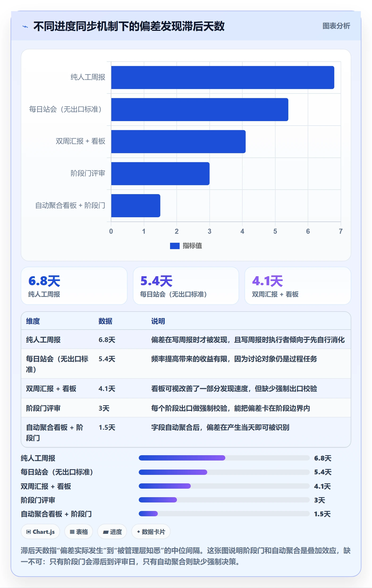Click the 自动聚合看板 + 阶段门 progress bar
372x588 pixels.
[x=224, y=514]
